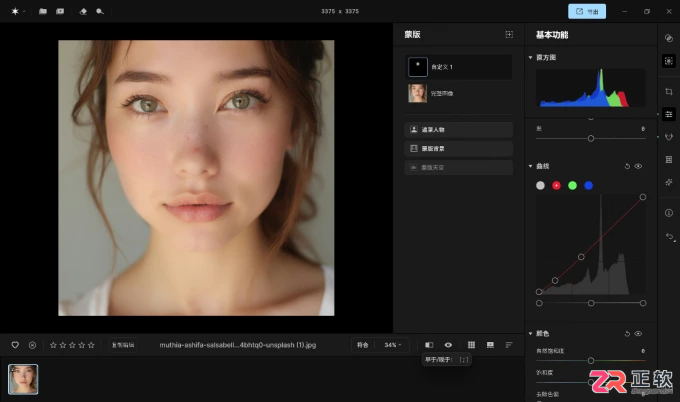This screenshot has width=680, height=402.
Task: Open the 34% zoom dropdown
Action: (392, 345)
